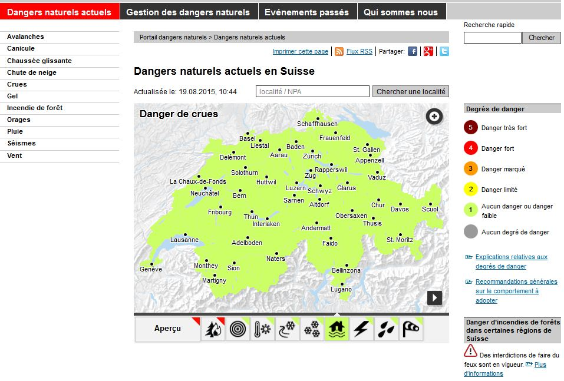Zoom the map with the plus icon
Viewport: 564px width, 381px height.
[x=434, y=117]
